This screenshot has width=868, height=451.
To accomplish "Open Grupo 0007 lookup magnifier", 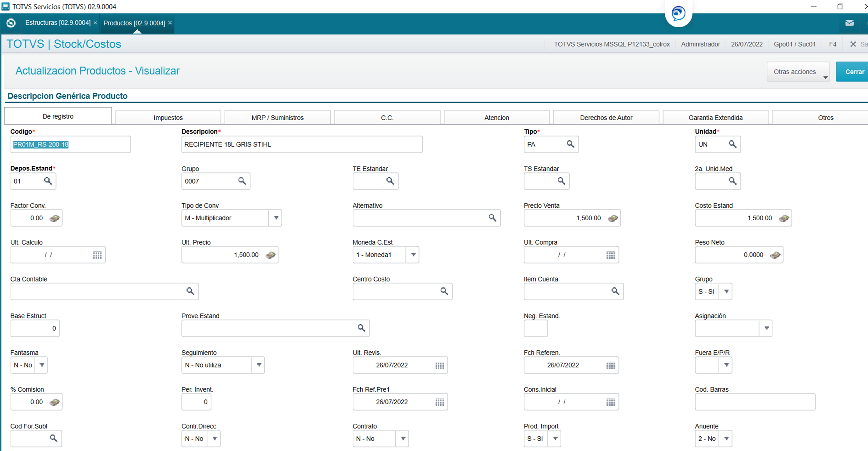I will (242, 181).
